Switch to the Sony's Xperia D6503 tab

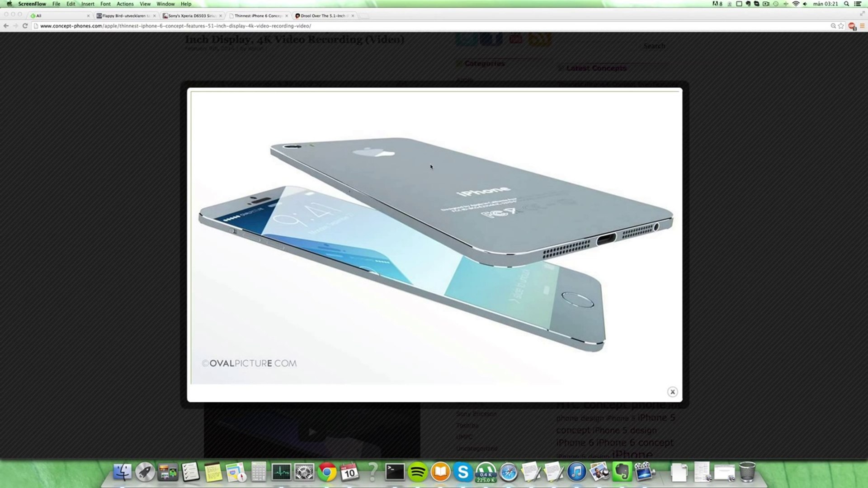tap(190, 15)
